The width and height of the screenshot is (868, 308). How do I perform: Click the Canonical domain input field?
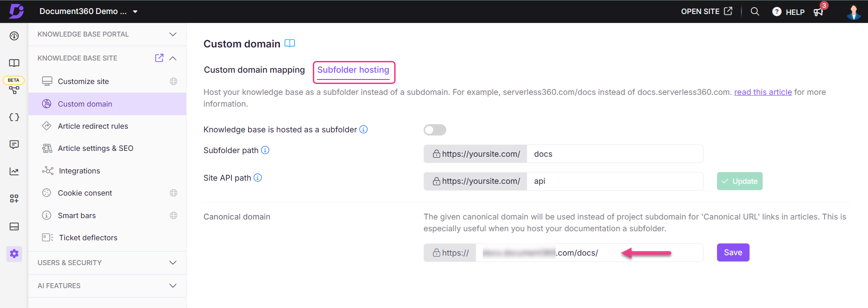(x=589, y=253)
